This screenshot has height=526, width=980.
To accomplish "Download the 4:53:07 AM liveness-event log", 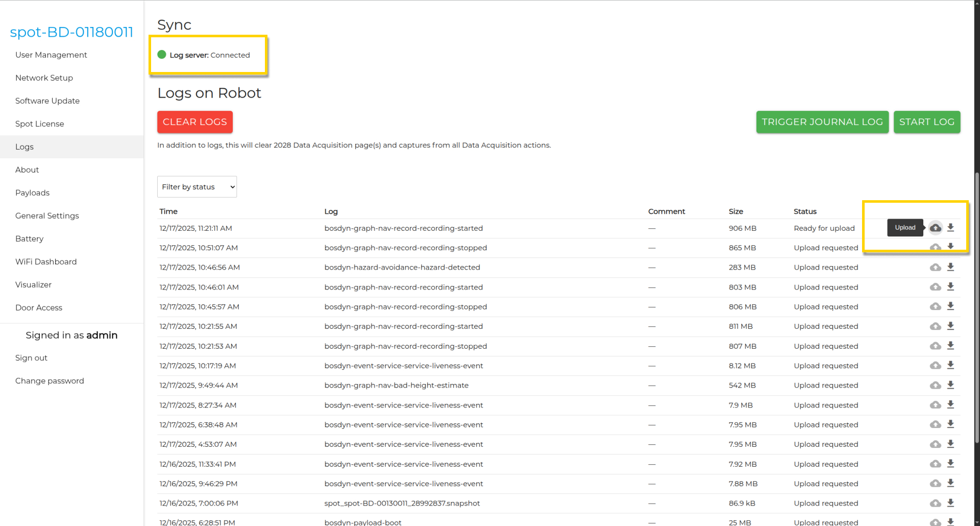I will pos(950,444).
